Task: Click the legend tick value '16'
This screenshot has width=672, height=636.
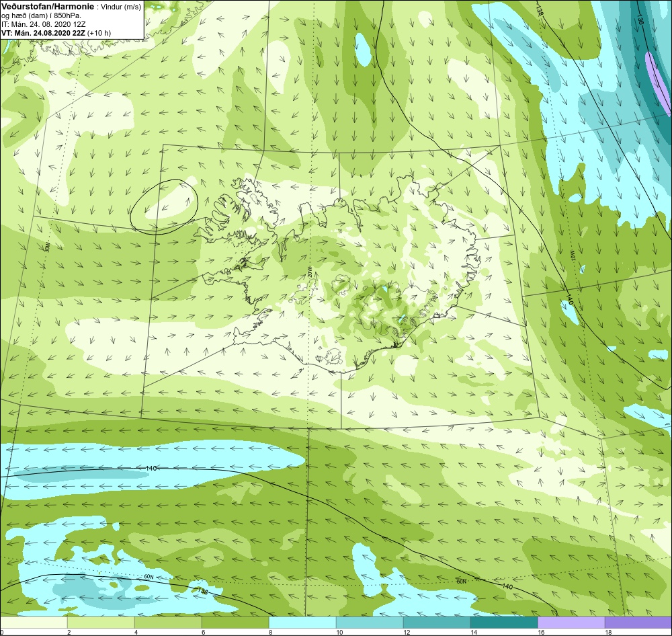Action: (x=541, y=632)
